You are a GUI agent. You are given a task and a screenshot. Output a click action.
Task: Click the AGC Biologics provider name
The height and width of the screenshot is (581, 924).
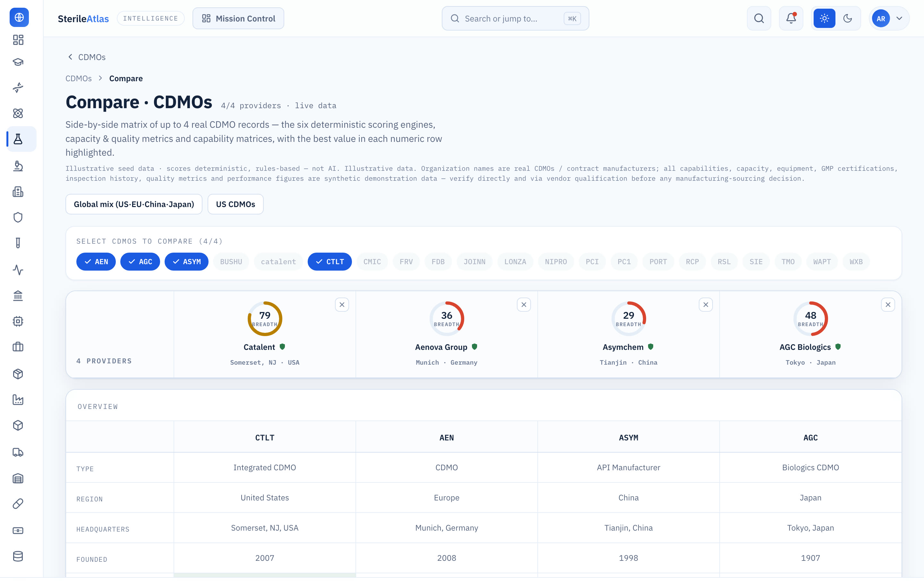(805, 347)
